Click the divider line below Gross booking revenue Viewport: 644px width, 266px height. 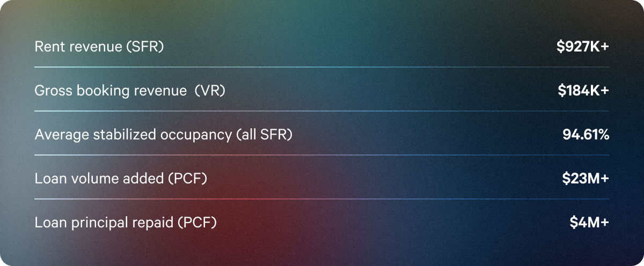[x=322, y=111]
